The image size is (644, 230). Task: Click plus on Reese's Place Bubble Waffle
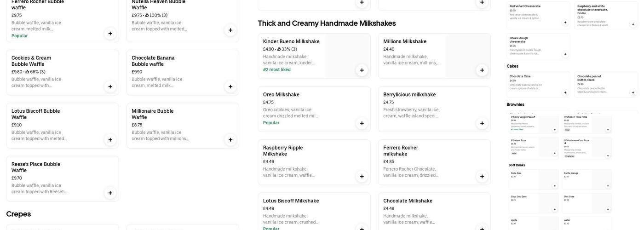pyautogui.click(x=110, y=193)
